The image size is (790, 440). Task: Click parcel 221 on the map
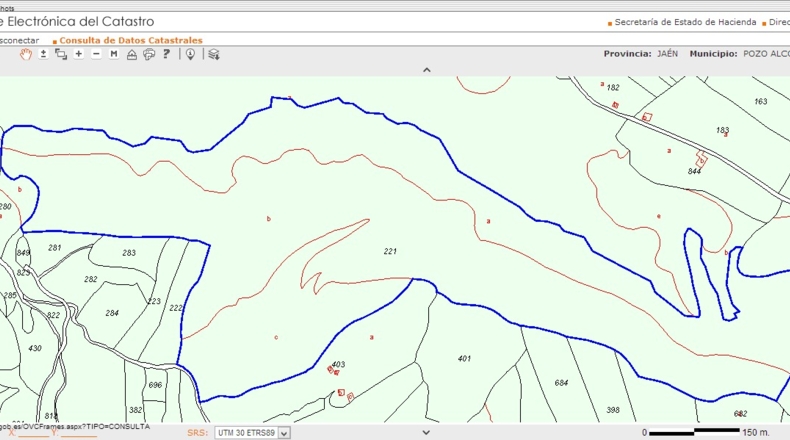coord(390,251)
